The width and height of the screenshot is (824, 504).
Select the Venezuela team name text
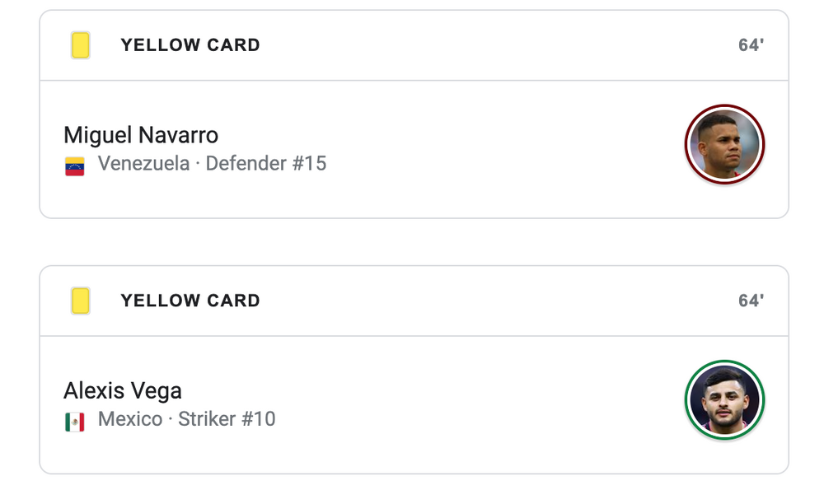click(x=143, y=164)
